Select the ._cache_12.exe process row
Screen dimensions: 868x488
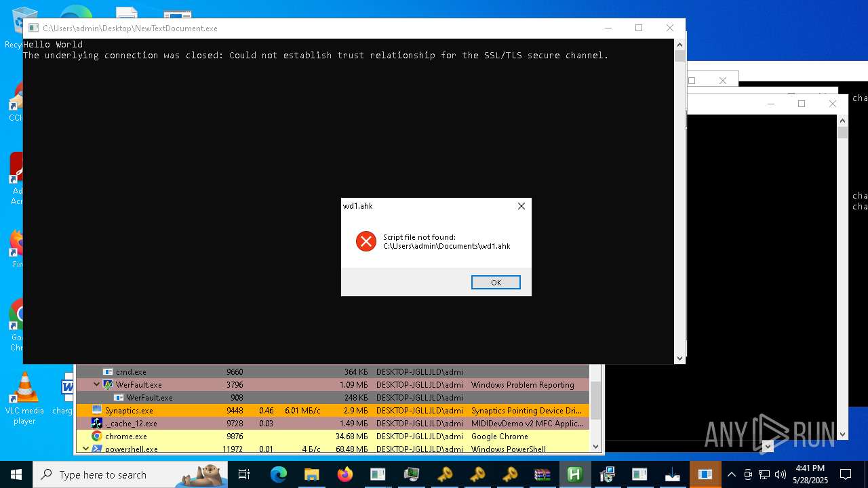tap(332, 424)
